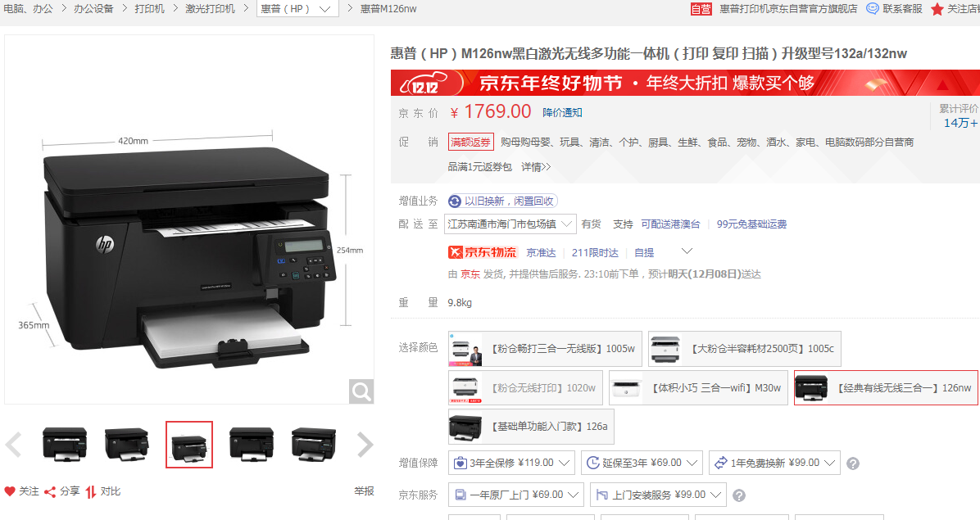The image size is (980, 520).
Task: Click the 以旧换新 recycle icon
Action: coord(455,201)
